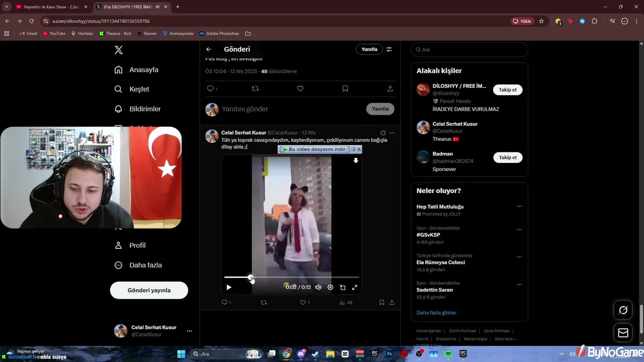Click the Yanıtla button in the Gönderi header
This screenshot has width=644, height=362.
[x=369, y=49]
